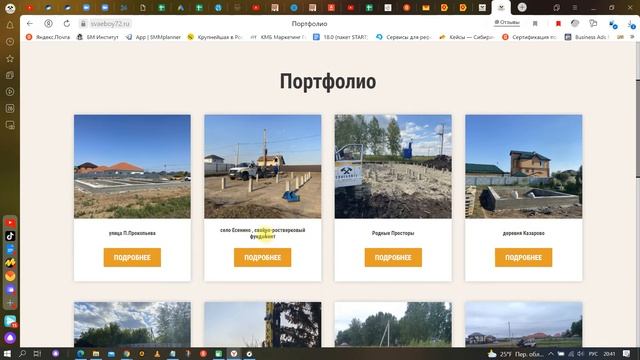Open bookmark App | SMMplanner

153,37
